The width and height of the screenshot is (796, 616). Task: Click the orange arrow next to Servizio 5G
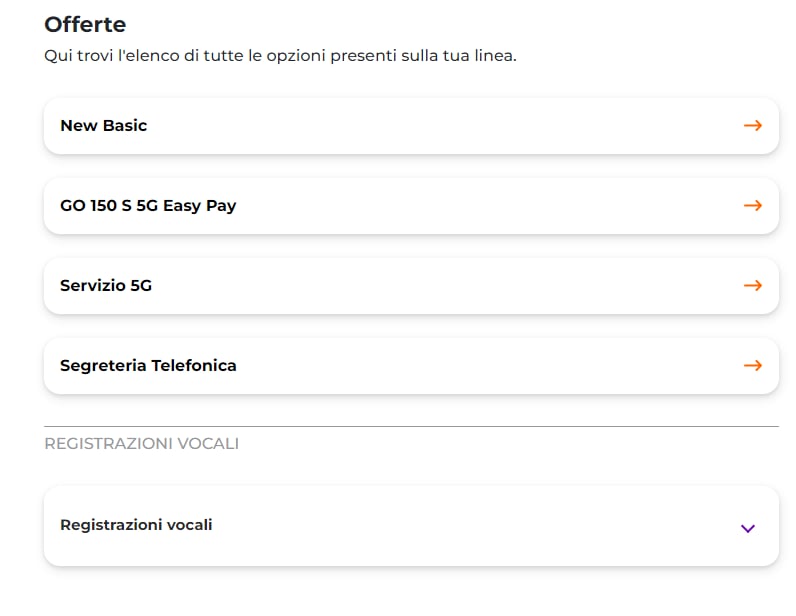pyautogui.click(x=753, y=285)
